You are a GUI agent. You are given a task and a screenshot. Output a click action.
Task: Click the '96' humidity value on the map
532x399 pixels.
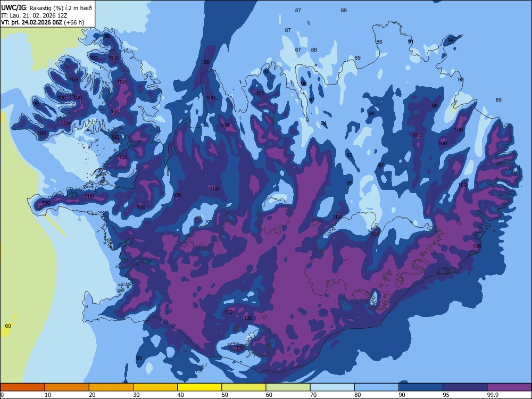[x=371, y=114]
